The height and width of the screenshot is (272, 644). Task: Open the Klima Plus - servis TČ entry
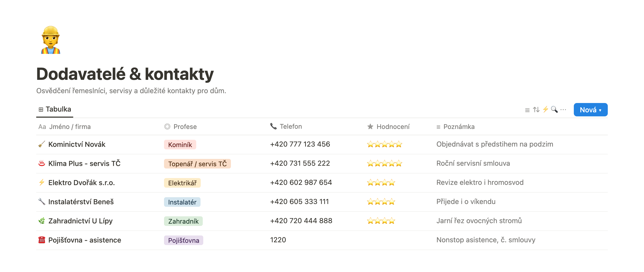point(85,163)
